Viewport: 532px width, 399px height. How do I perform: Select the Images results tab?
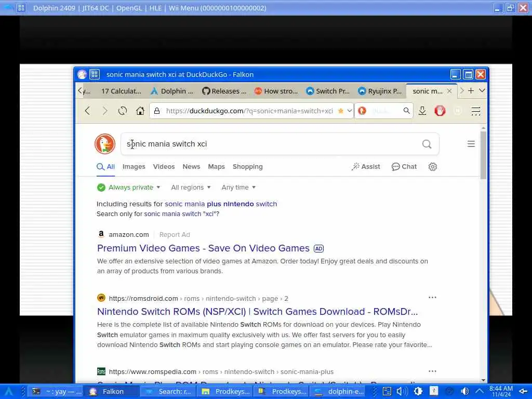[x=134, y=167]
